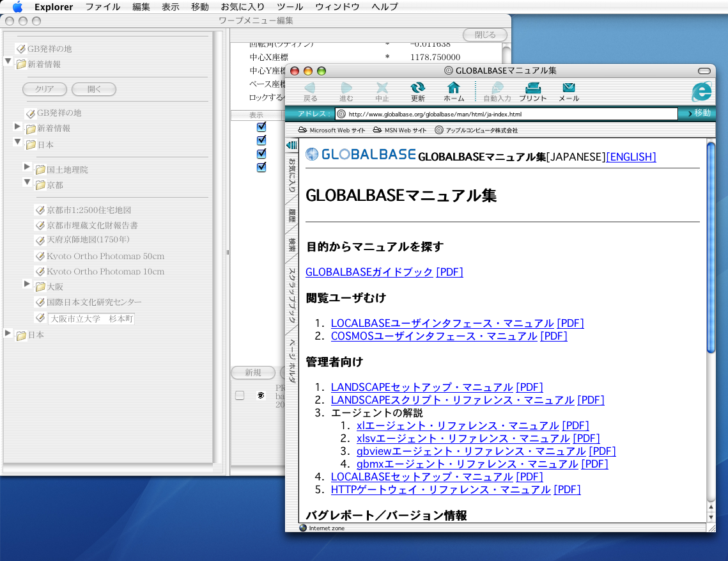Click the 開く button
Viewport: 728px width, 561px height.
[94, 89]
